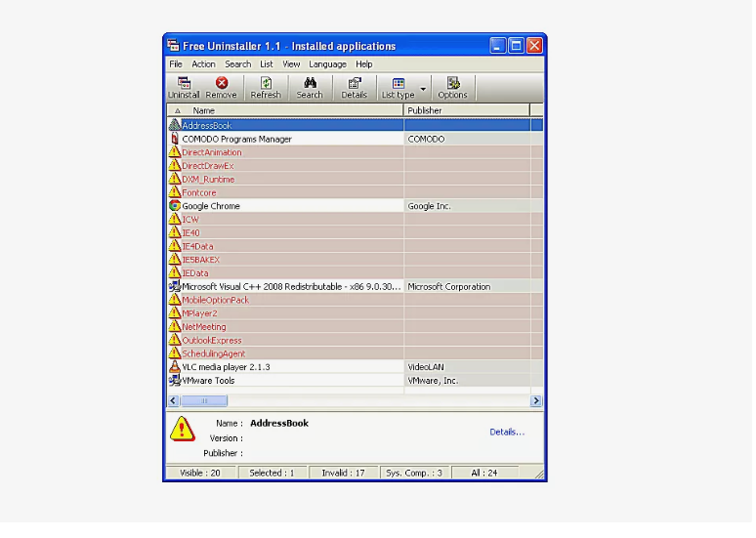Click the VLC media player cone icon
The image size is (756, 538).
click(175, 367)
